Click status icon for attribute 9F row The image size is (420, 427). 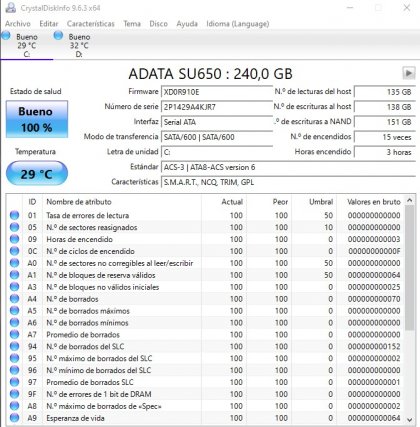(x=14, y=394)
